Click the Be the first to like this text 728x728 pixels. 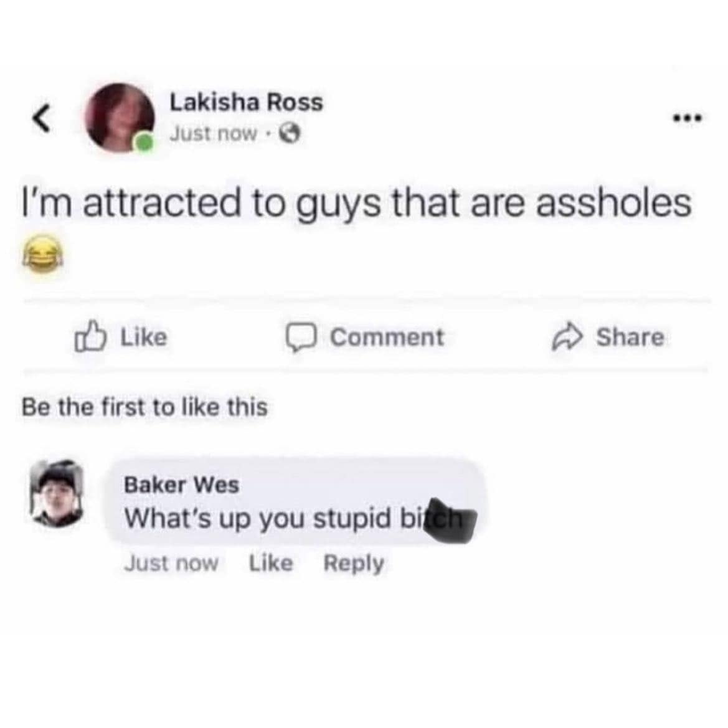tap(145, 407)
